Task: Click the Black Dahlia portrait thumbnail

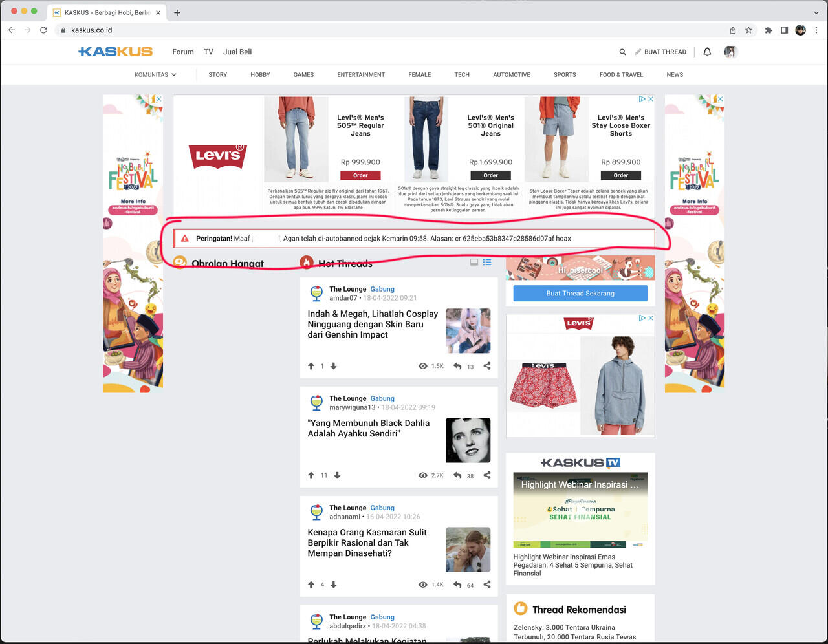Action: tap(468, 440)
